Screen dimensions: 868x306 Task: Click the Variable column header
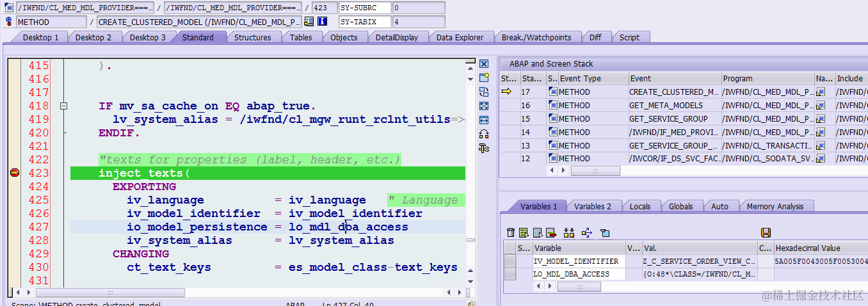pyautogui.click(x=579, y=248)
